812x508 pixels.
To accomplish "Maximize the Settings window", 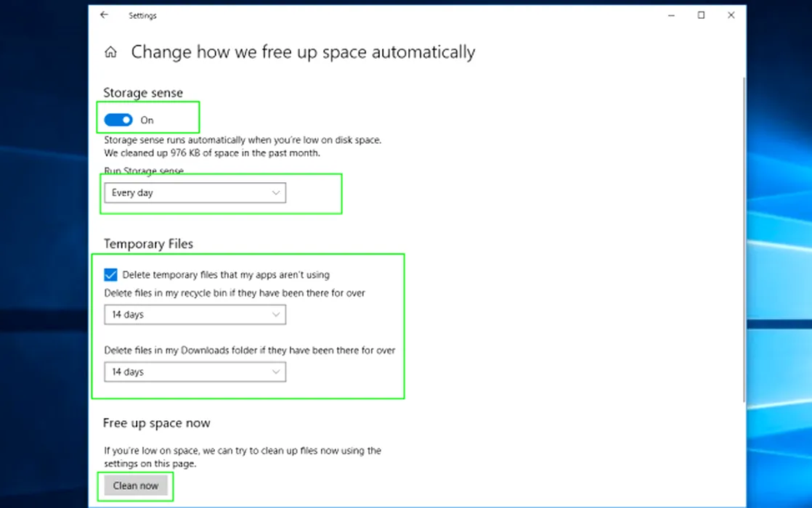I will (x=701, y=15).
